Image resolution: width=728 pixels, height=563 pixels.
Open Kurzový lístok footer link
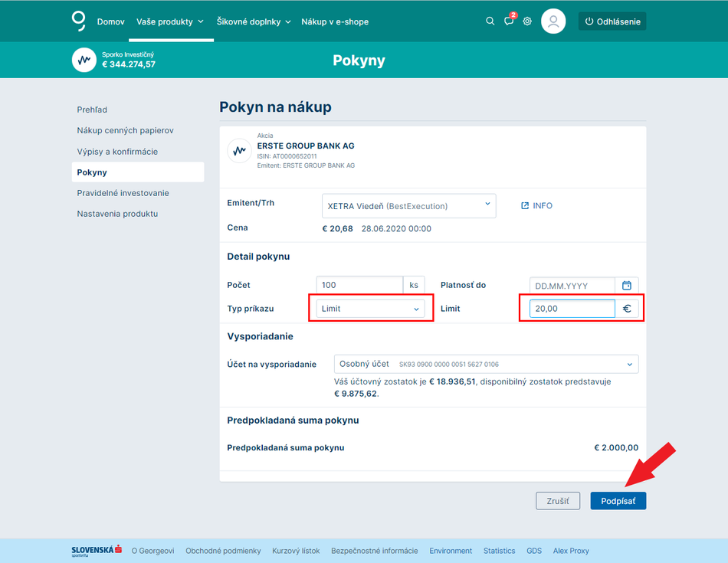(x=296, y=551)
